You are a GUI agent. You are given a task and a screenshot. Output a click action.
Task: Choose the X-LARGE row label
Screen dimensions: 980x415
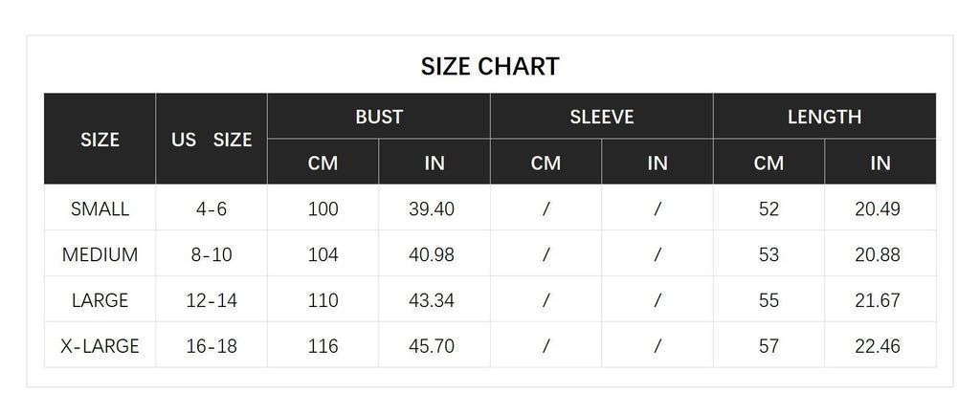click(x=100, y=346)
